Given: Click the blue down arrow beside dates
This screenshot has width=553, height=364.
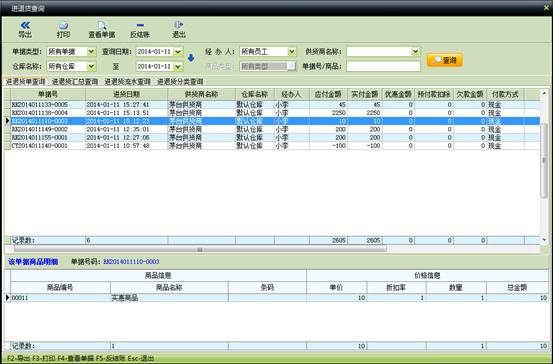Looking at the screenshot, I should [191, 58].
